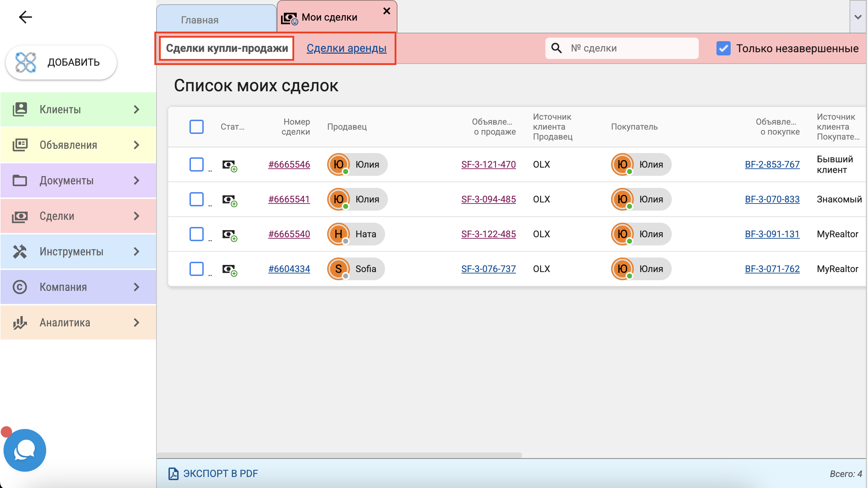Click status icon of deal #6665541

(230, 200)
